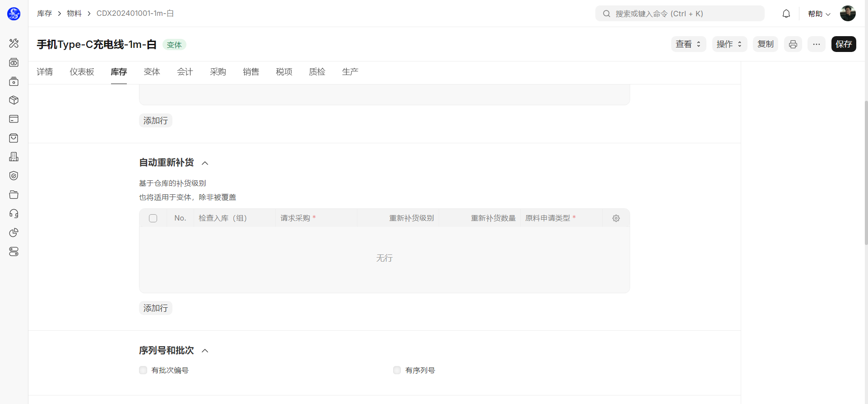Open the accounting cash sidebar icon
This screenshot has height=404, width=868.
point(14,62)
